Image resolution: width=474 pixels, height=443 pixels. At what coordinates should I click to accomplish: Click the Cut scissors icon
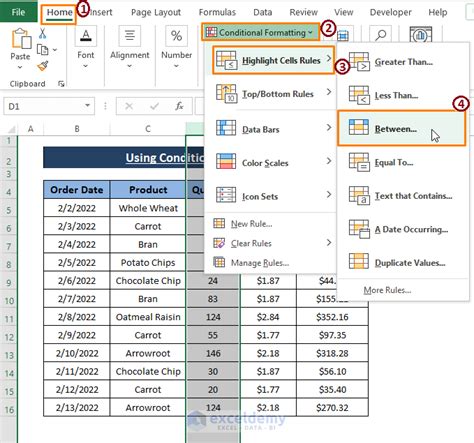coord(42,34)
